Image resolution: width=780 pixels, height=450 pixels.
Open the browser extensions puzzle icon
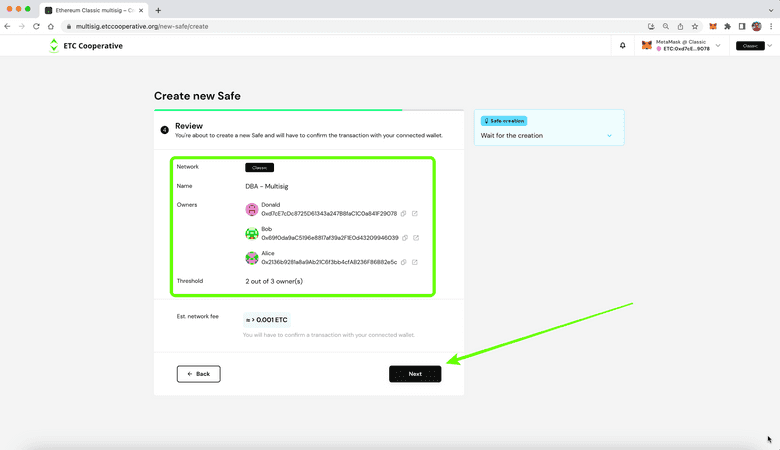pyautogui.click(x=727, y=26)
